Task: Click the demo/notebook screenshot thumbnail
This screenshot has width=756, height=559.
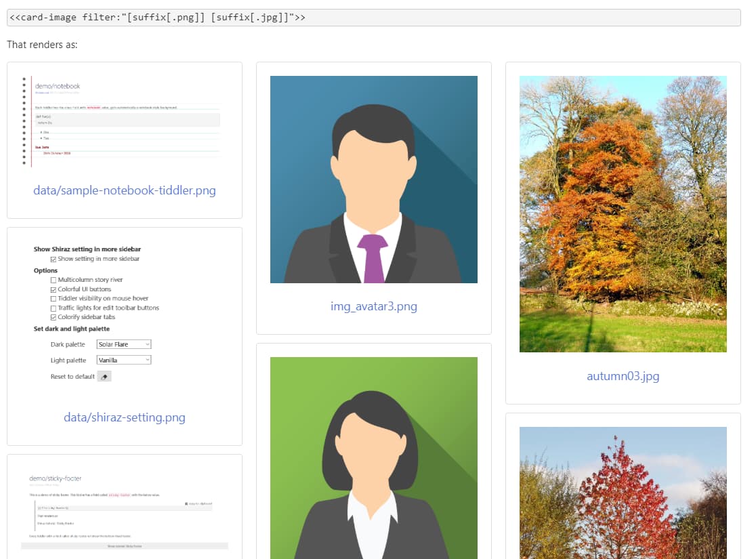Action: [125, 122]
